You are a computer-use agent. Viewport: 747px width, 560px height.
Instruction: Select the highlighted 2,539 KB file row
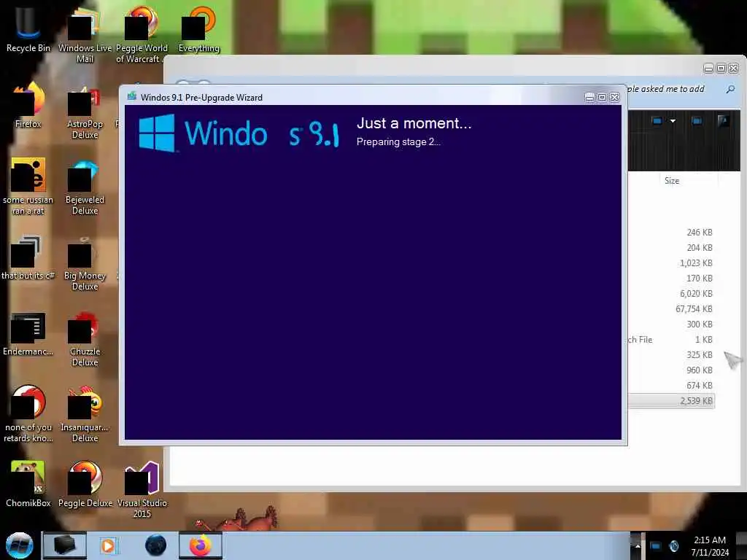(671, 400)
